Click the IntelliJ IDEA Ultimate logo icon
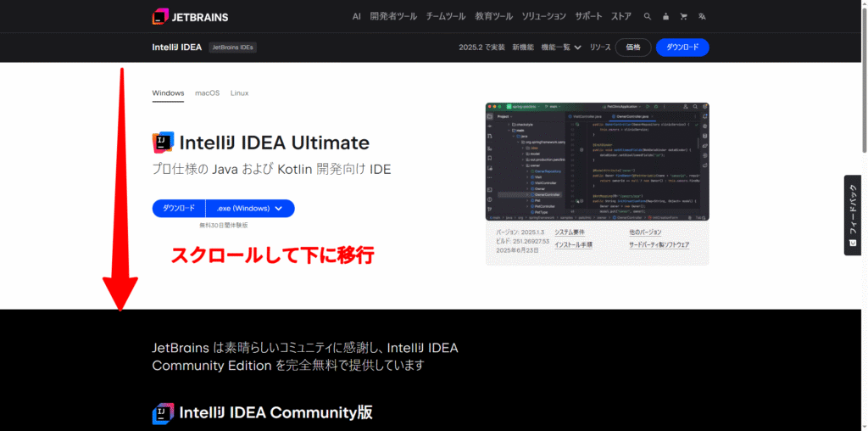868x431 pixels. [163, 143]
